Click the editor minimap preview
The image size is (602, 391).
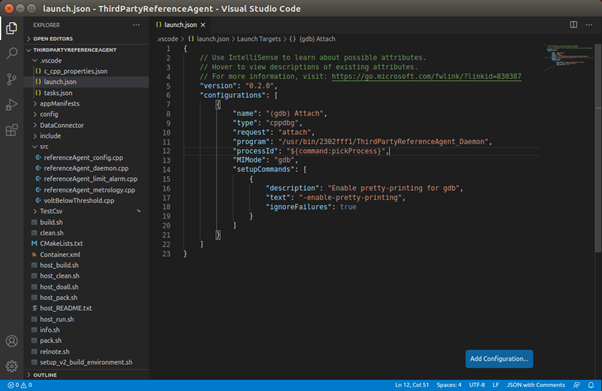click(569, 58)
